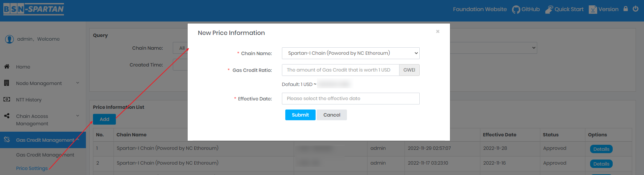Open the Chain Name dropdown in dialog
Image resolution: width=644 pixels, height=175 pixels.
coord(350,53)
